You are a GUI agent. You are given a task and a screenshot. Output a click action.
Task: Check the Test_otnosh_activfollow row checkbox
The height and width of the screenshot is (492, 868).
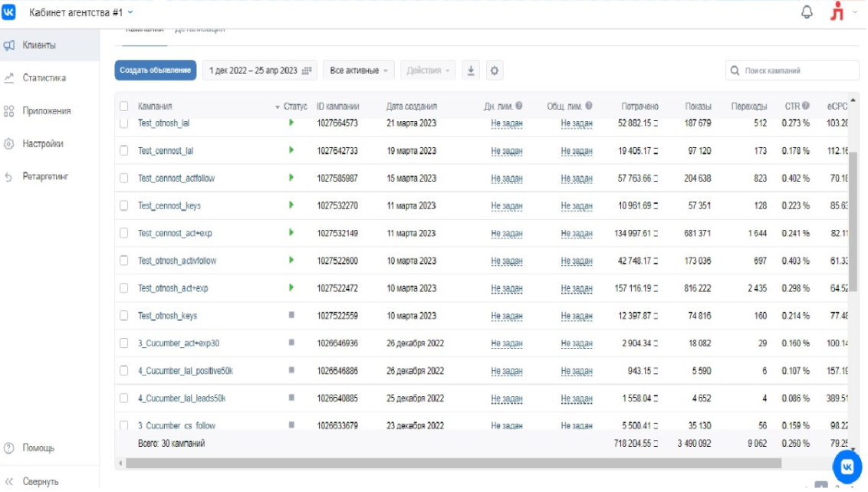pyautogui.click(x=124, y=261)
